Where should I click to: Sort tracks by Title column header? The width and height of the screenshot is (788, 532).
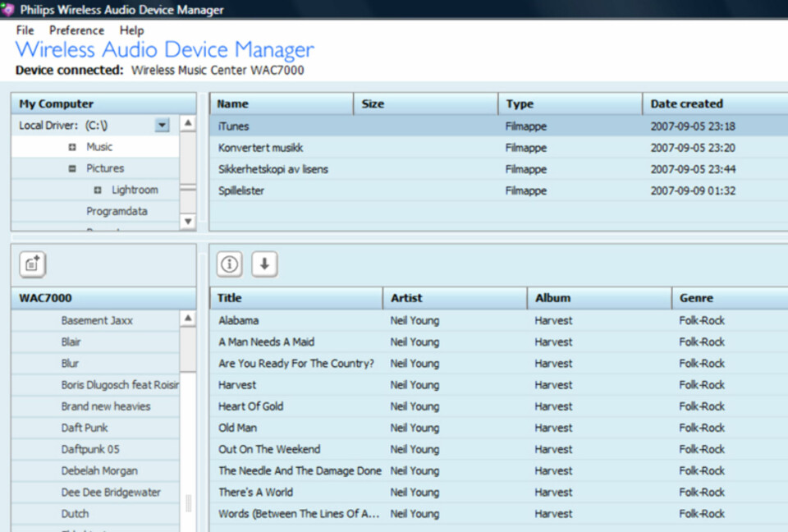[296, 298]
